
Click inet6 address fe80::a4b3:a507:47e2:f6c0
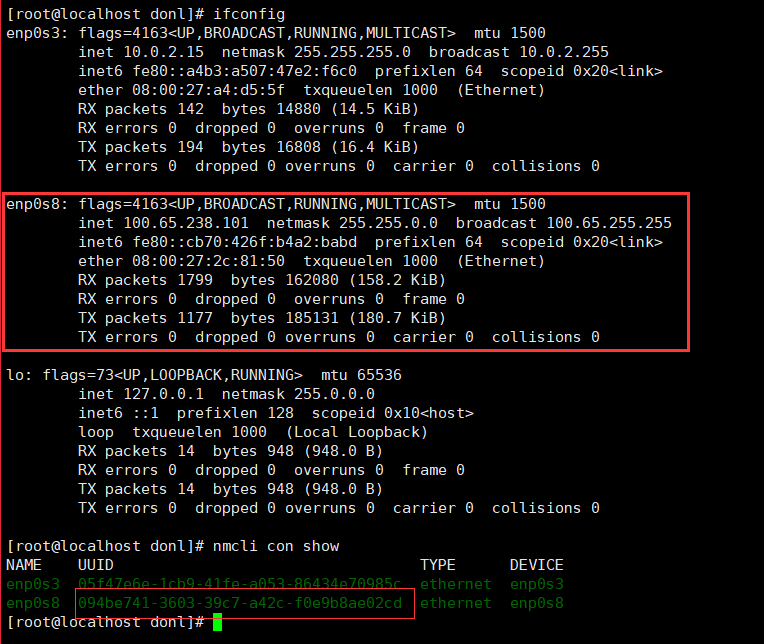click(x=245, y=71)
